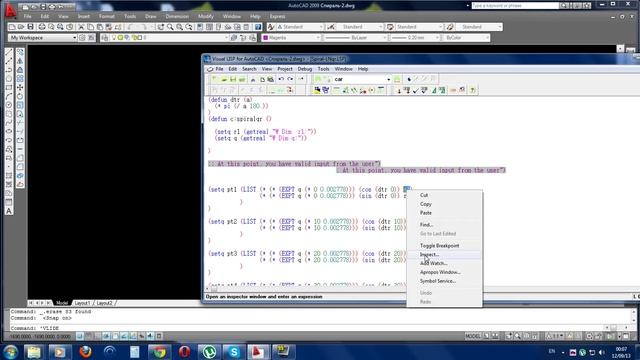Select the Multiline Text A tool
The width and height of the screenshot is (640, 360).
pos(9,211)
